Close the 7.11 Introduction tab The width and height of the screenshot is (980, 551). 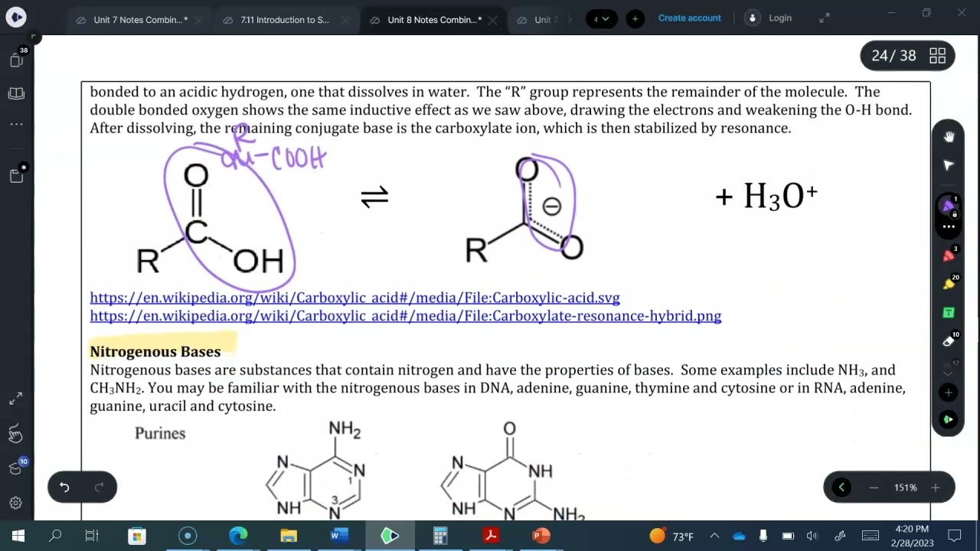point(344,20)
